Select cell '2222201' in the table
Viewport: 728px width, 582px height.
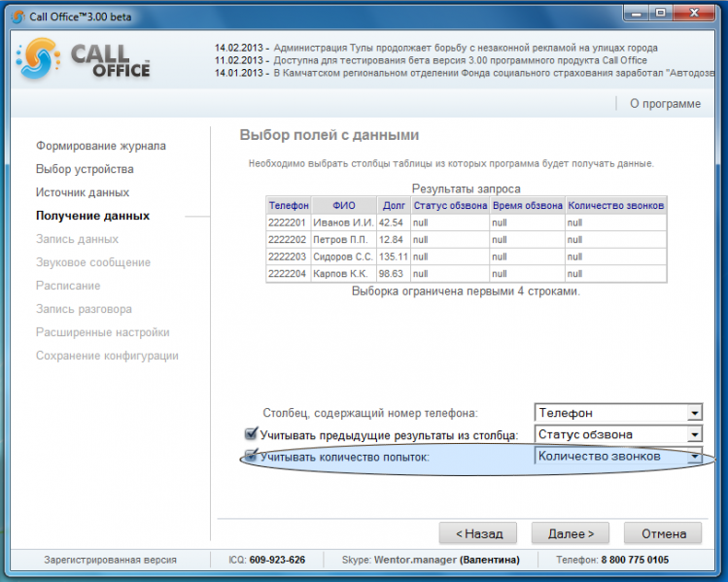(289, 223)
